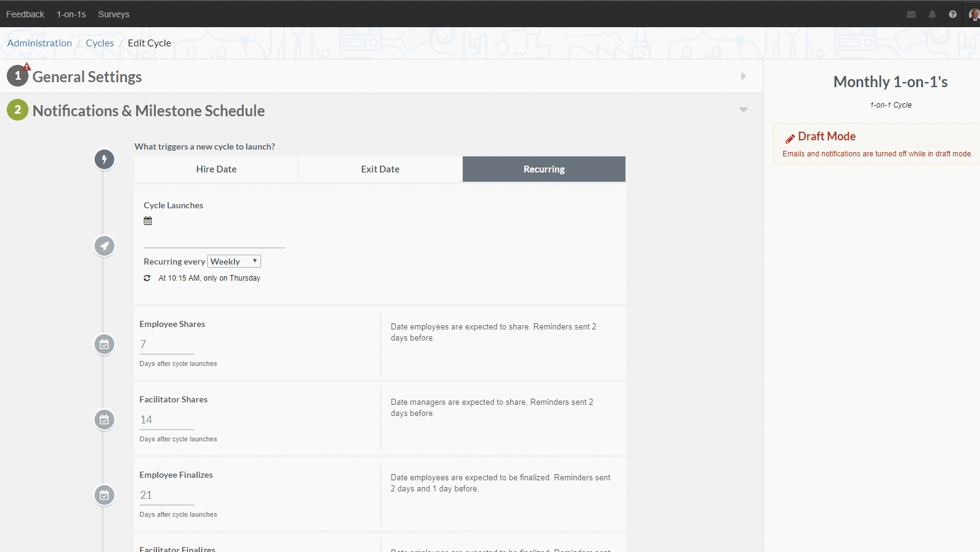Click the Cycle Launches calendar picker icon
The width and height of the screenshot is (980, 552).
click(x=148, y=221)
